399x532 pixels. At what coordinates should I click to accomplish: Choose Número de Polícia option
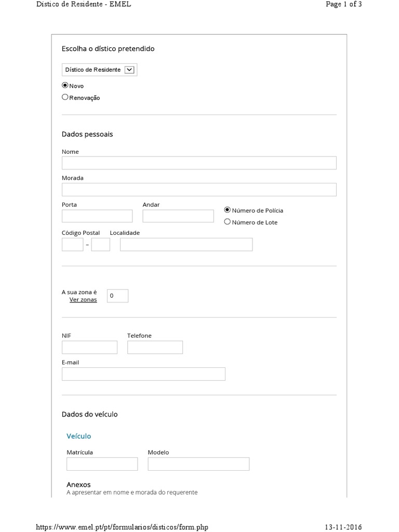click(x=227, y=210)
